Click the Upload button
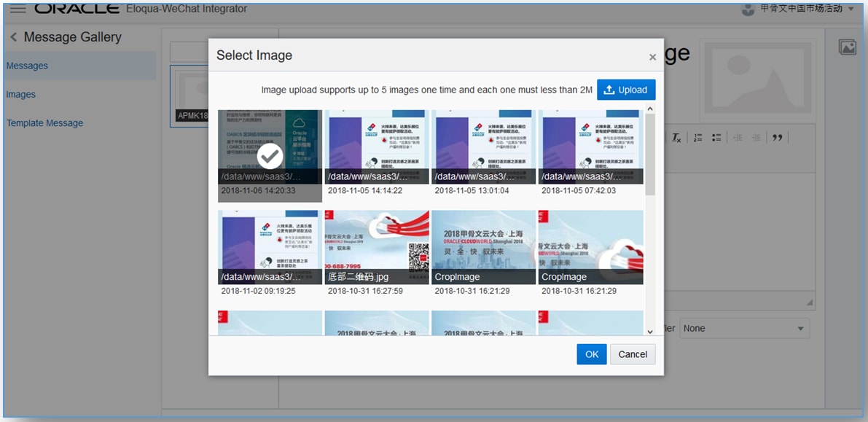This screenshot has height=422, width=868. 626,90
